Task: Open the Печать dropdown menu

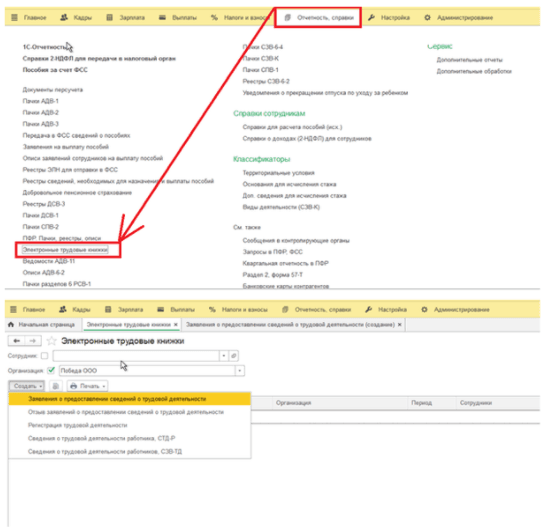Action: (x=87, y=386)
